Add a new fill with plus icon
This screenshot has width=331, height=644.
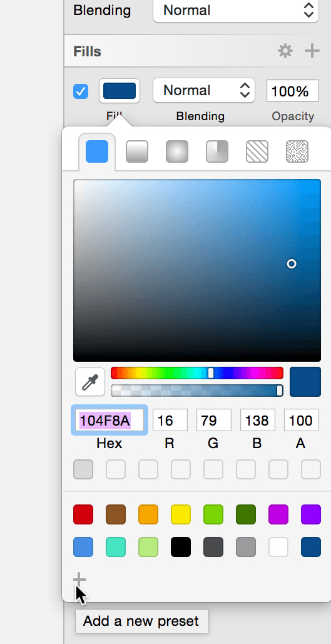coord(312,51)
